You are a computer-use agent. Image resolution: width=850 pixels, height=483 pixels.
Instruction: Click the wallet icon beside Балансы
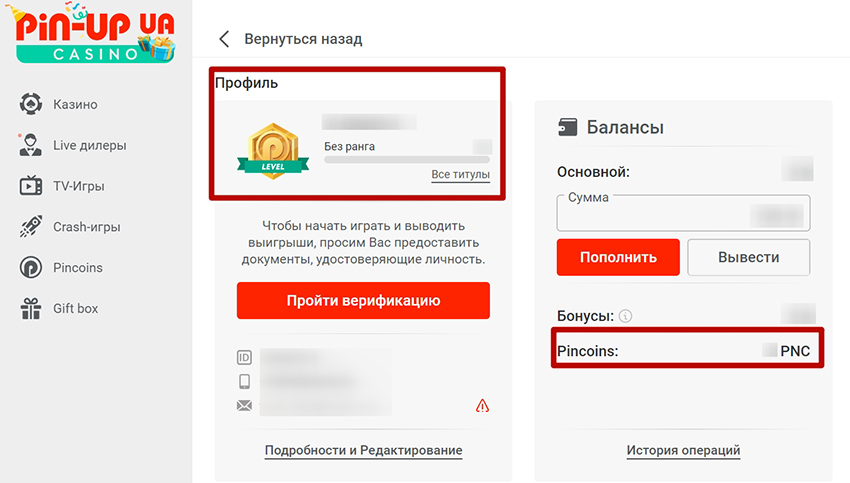(568, 127)
